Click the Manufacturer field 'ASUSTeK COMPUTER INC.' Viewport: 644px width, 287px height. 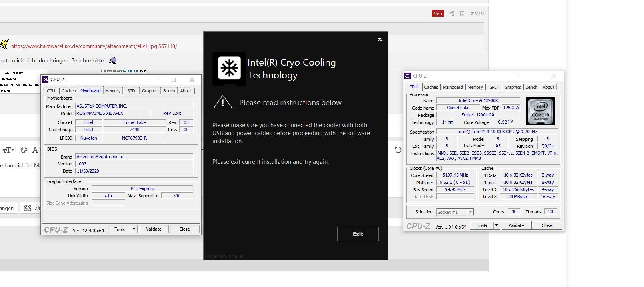(134, 106)
